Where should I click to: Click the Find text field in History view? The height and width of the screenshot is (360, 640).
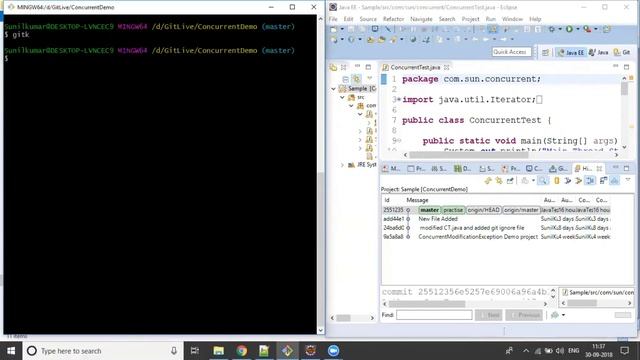click(x=434, y=315)
